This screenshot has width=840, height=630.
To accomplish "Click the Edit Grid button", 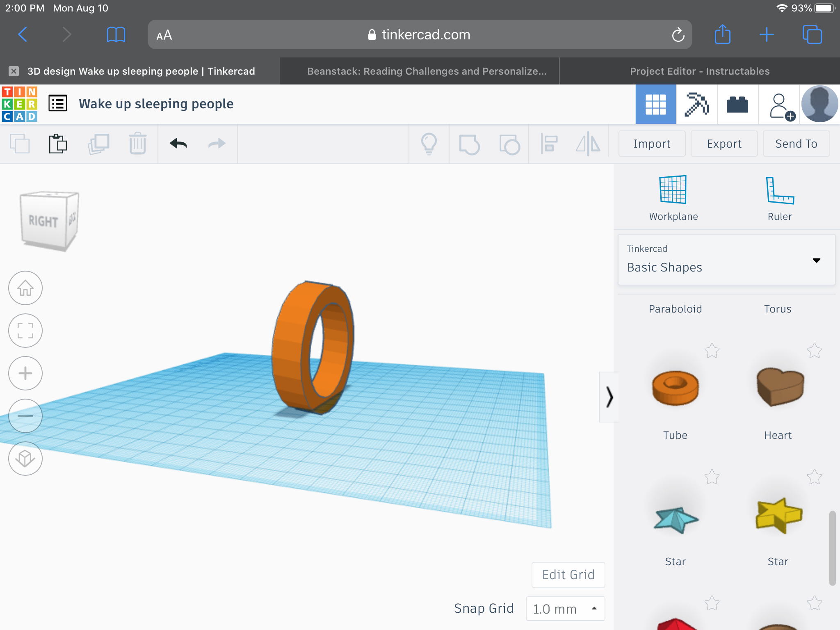I will [568, 575].
